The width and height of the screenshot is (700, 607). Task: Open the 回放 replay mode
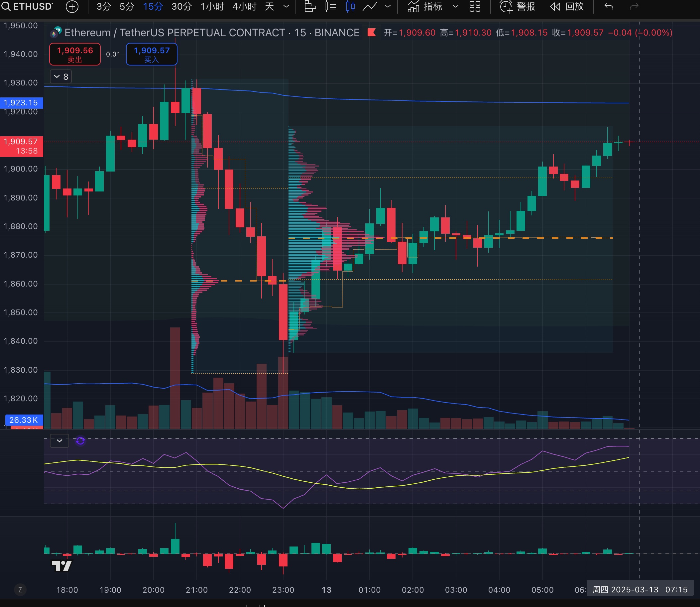pyautogui.click(x=567, y=6)
